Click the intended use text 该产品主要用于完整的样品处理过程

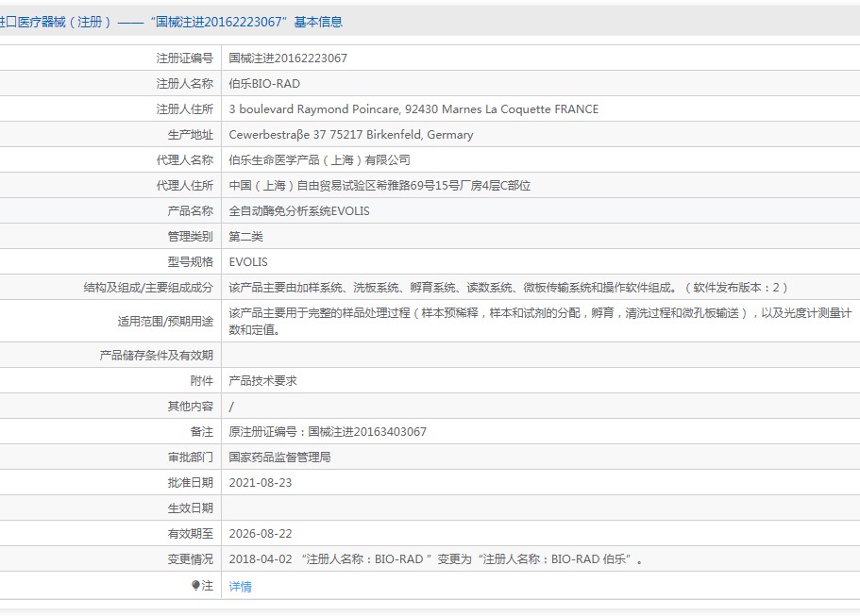pyautogui.click(x=540, y=321)
